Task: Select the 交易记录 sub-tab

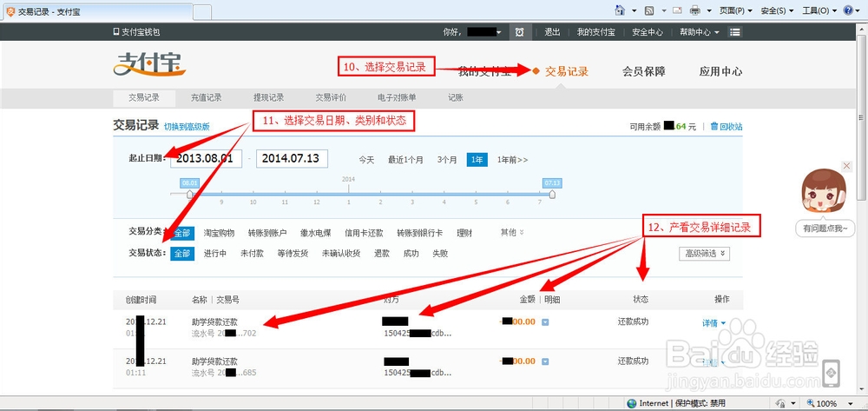Action: pos(144,97)
